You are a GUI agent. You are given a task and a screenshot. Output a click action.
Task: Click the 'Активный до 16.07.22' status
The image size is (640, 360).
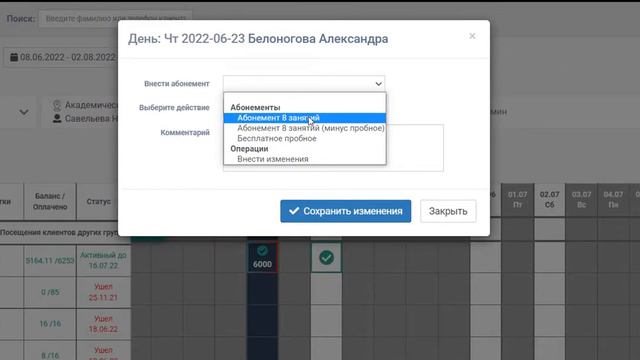click(103, 260)
